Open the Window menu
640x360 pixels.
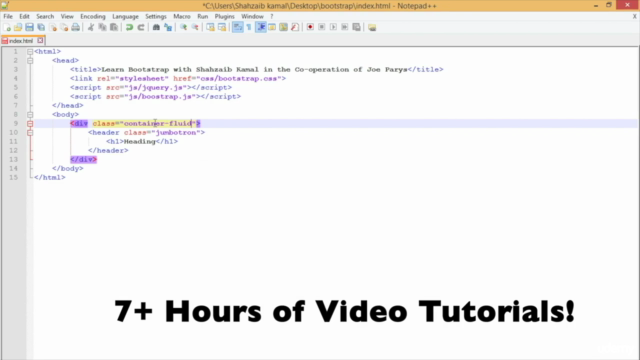tap(252, 16)
